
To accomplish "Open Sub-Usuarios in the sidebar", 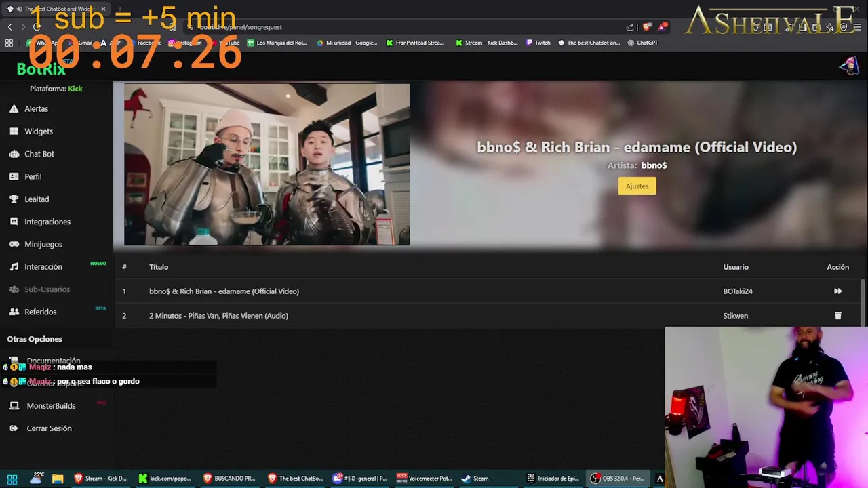I will coord(39,289).
